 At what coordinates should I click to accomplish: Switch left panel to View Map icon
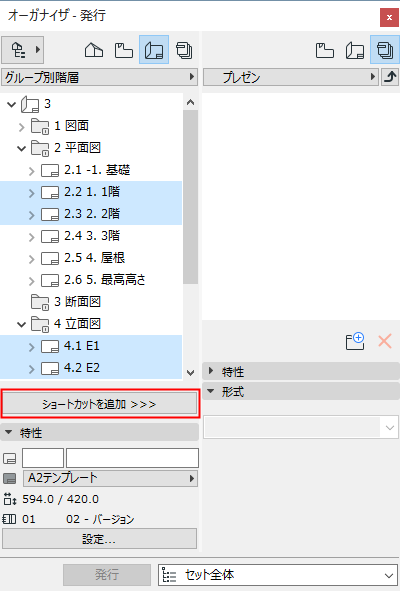tap(124, 50)
